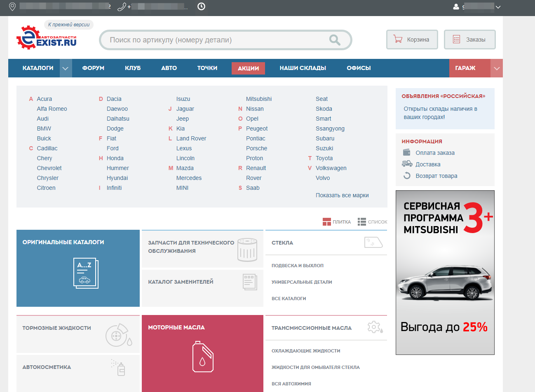Select the Toyota brand link
Viewport: 535px width, 392px height.
tap(324, 158)
